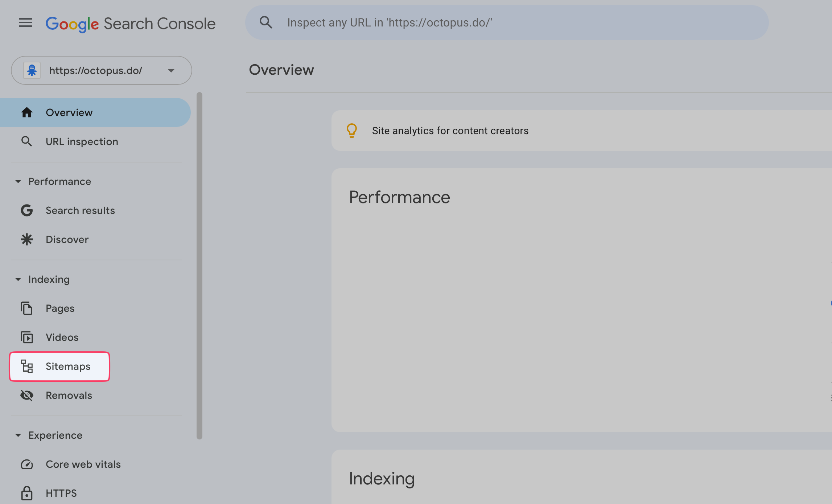Viewport: 832px width, 504px height.
Task: Click the Pages documents icon
Action: (27, 308)
